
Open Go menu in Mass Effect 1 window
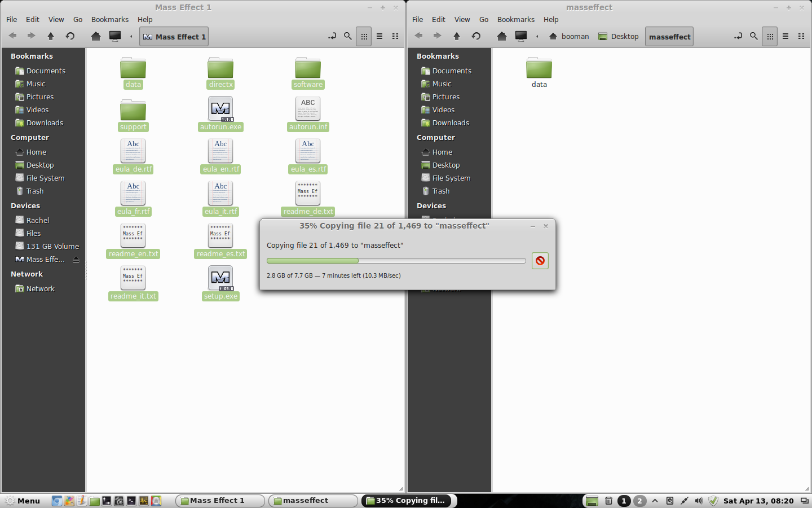(78, 19)
